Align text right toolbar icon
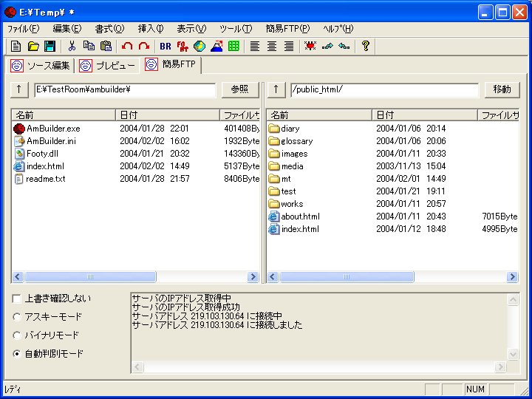This screenshot has height=399, width=532. 289,46
